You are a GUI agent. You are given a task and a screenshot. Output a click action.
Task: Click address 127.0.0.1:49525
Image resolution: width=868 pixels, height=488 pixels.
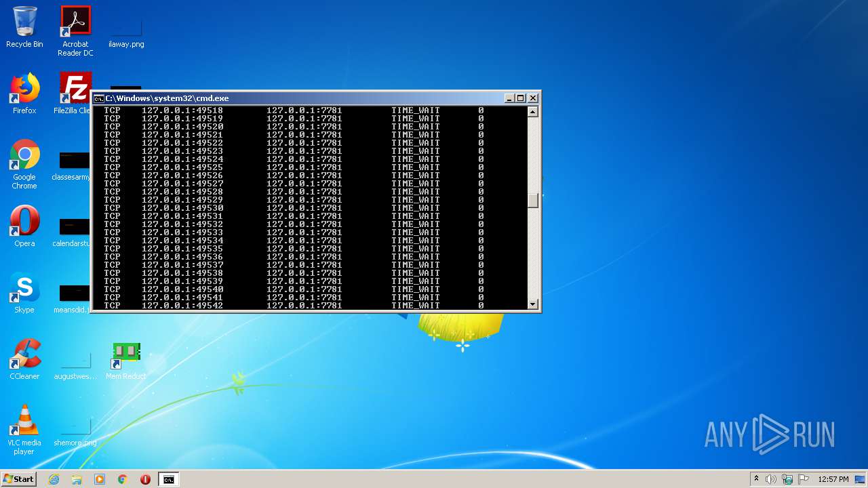(182, 167)
